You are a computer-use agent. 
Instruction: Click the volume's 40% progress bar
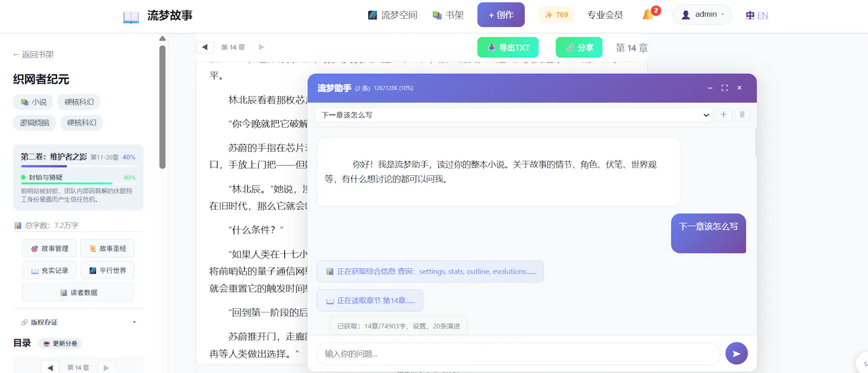click(78, 166)
